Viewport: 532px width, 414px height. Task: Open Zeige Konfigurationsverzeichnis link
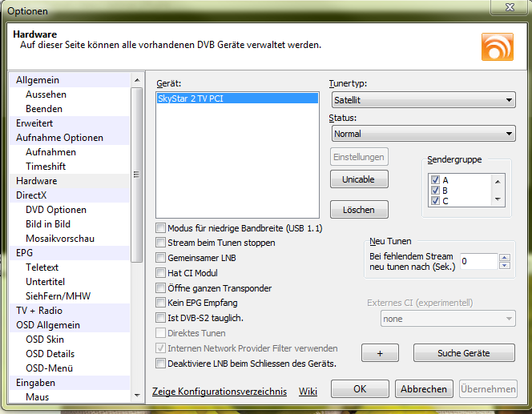coord(219,392)
